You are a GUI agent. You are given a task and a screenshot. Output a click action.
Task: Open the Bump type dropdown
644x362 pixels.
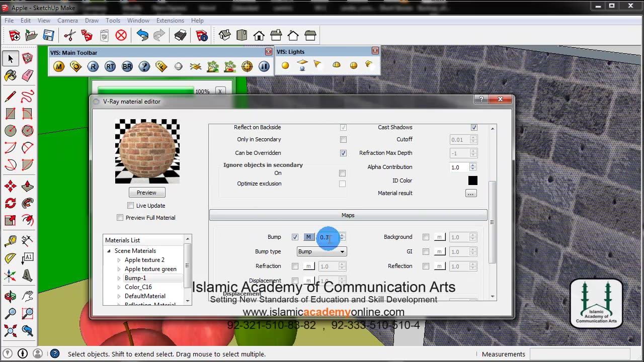pos(321,251)
